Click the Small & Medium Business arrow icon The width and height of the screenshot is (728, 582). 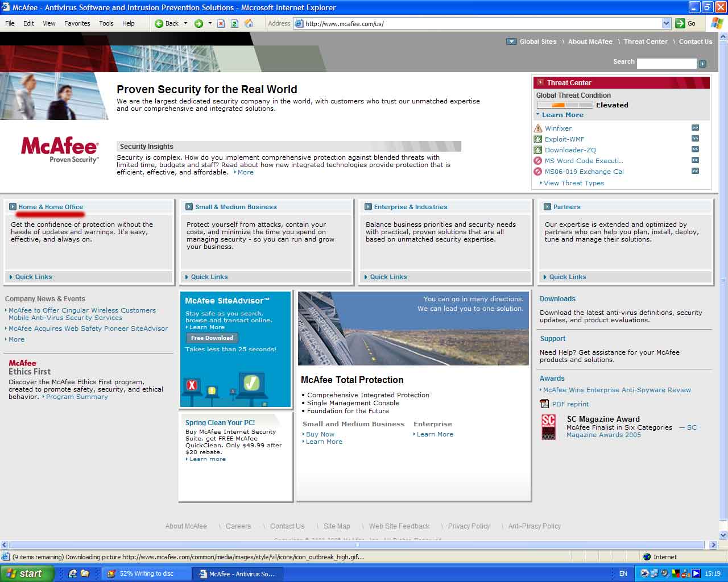190,207
